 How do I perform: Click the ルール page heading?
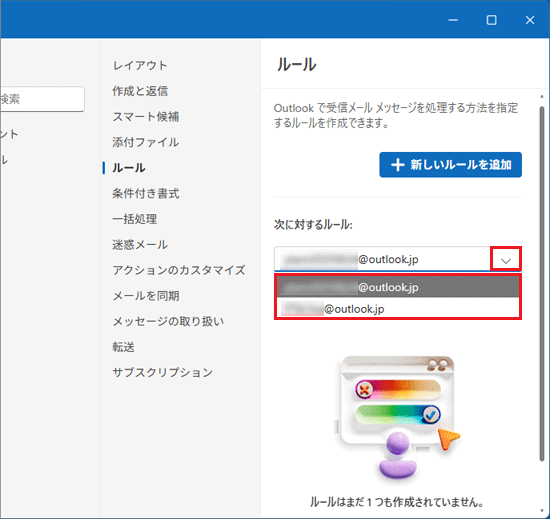[296, 65]
